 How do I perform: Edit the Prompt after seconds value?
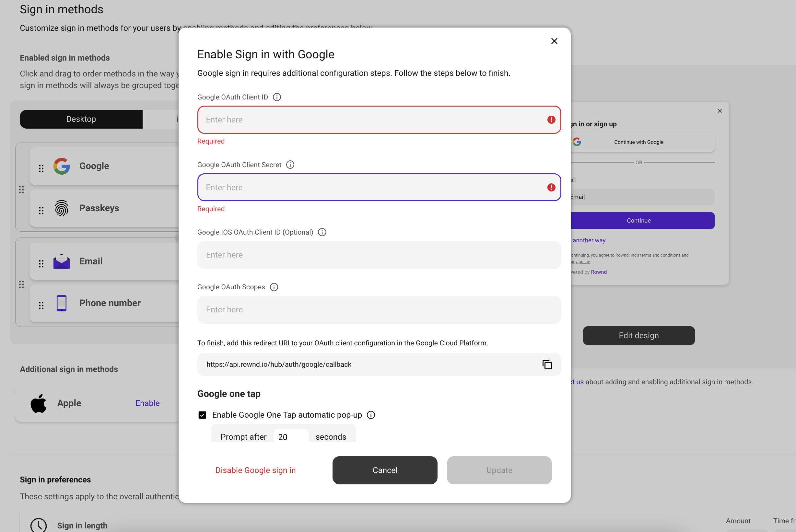pyautogui.click(x=290, y=437)
